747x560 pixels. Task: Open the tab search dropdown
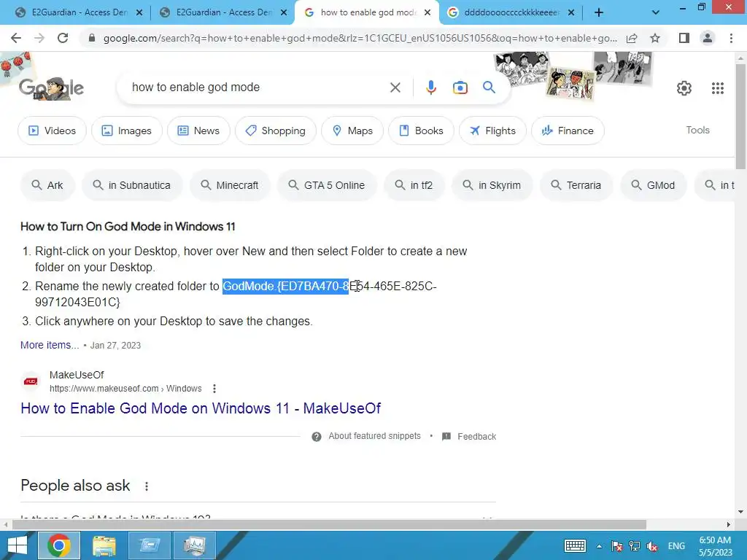[x=656, y=13]
